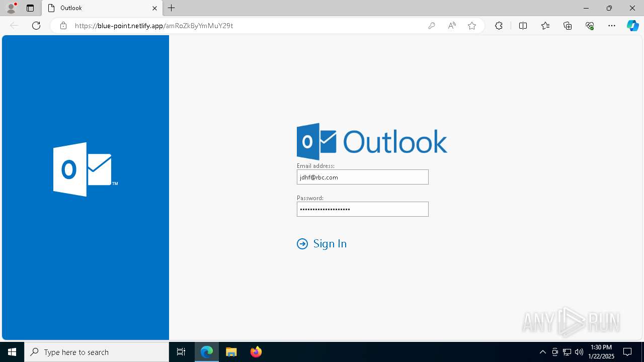This screenshot has height=362, width=644.
Task: Open Collections panel
Action: pyautogui.click(x=568, y=26)
